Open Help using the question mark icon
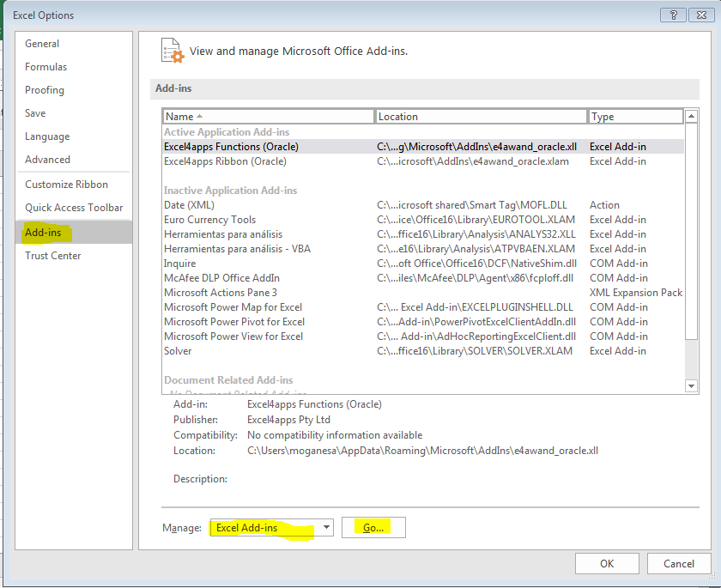 tap(673, 15)
